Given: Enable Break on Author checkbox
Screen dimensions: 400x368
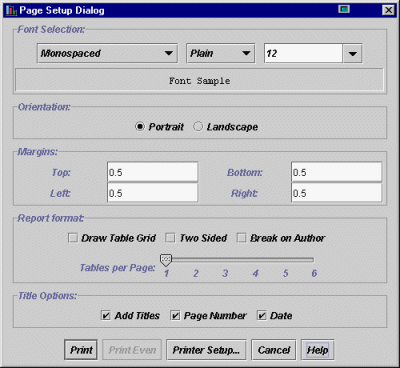Looking at the screenshot, I should 241,238.
